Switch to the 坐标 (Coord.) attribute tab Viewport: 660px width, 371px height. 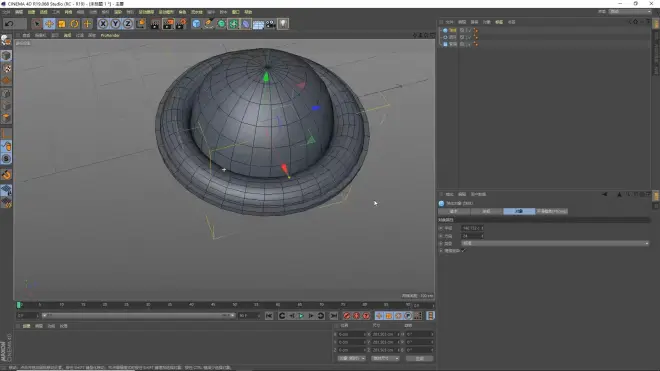click(x=486, y=211)
